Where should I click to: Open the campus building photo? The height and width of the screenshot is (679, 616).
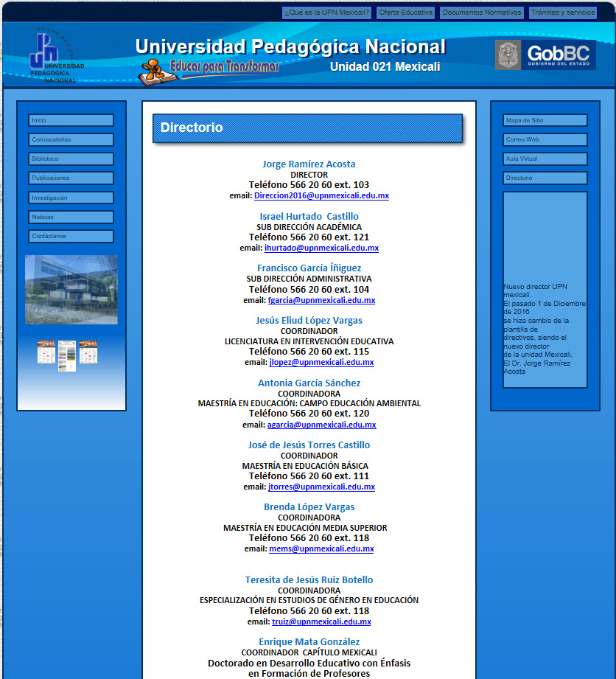tap(71, 290)
